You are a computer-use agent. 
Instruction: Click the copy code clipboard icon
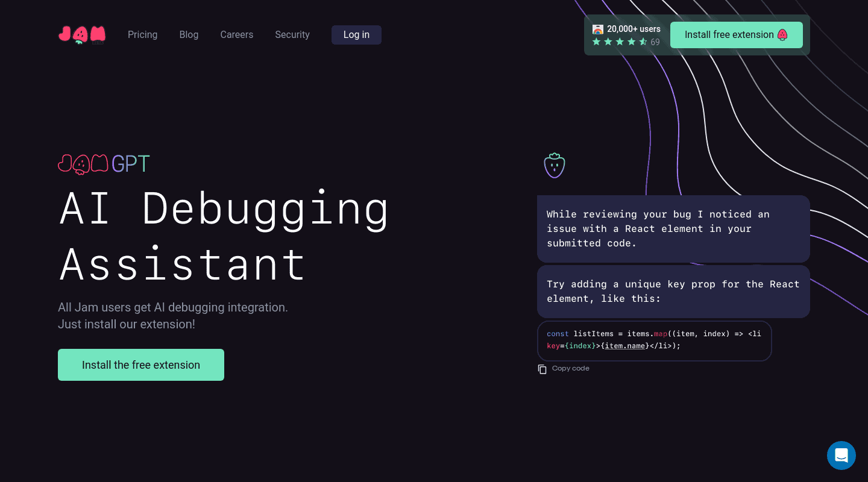tap(542, 369)
